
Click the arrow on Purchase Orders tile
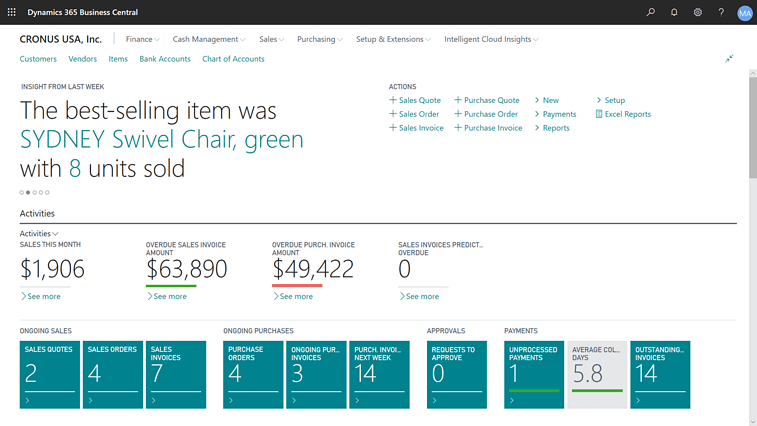tap(231, 400)
